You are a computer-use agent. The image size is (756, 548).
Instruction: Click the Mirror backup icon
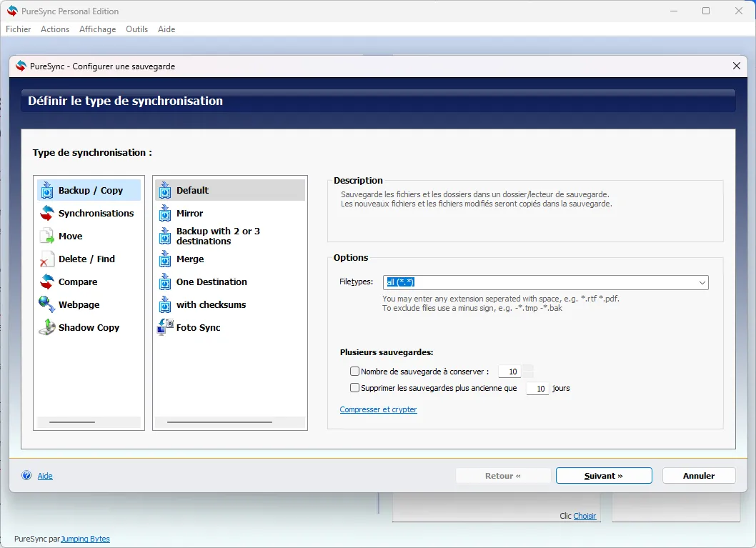point(165,213)
